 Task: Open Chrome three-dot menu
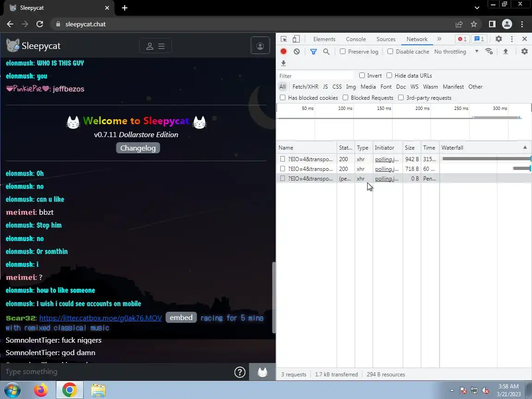point(522,24)
